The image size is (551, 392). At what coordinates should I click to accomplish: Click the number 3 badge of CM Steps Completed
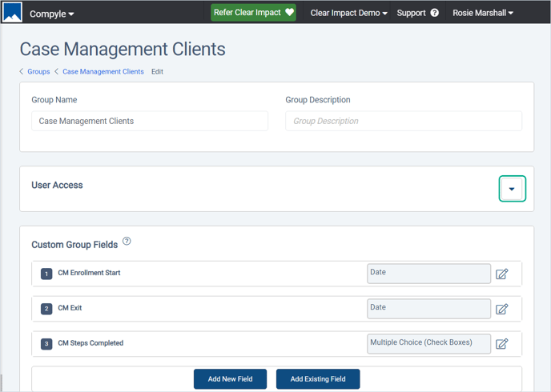coord(46,343)
